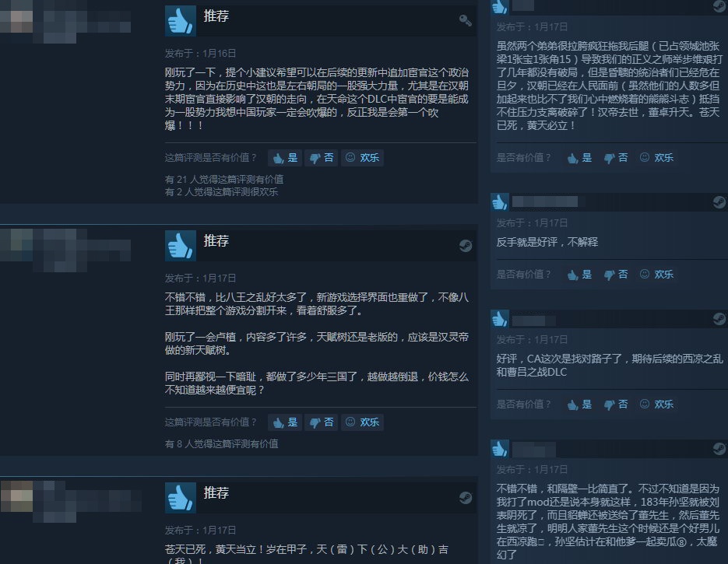Click the Steam logo on the 反手就是好评 review

pyautogui.click(x=719, y=202)
